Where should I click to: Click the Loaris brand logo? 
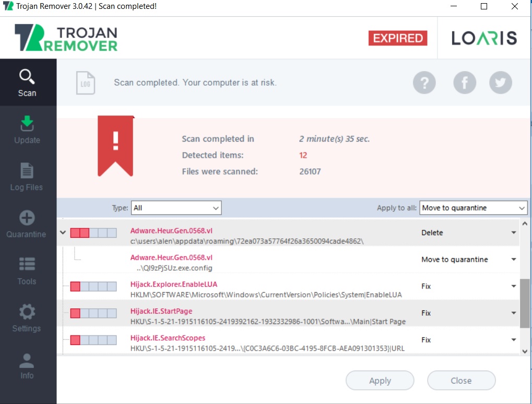click(x=484, y=38)
